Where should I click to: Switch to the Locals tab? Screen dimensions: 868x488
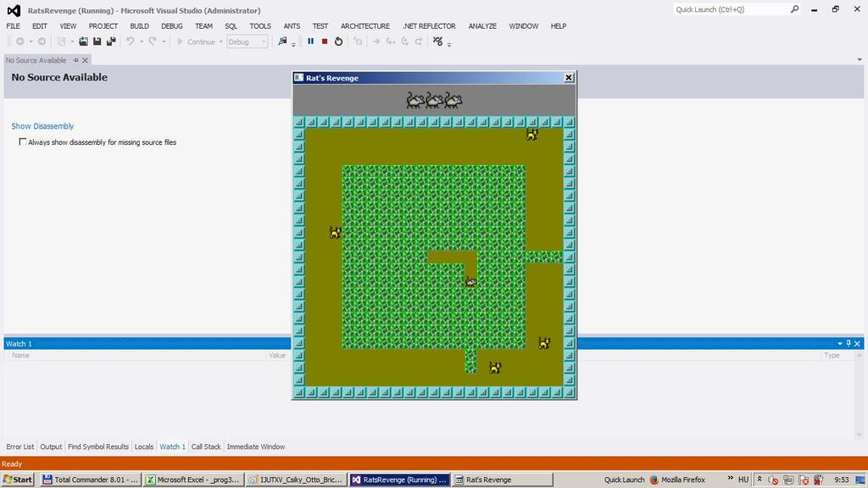(x=144, y=446)
